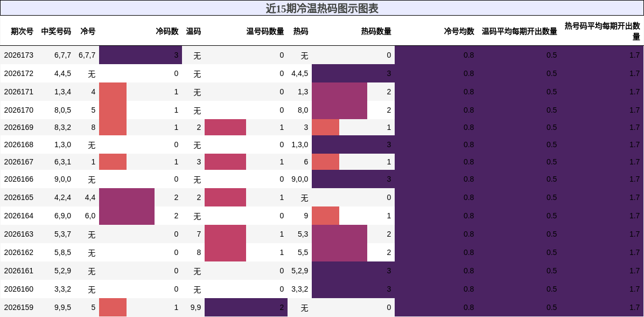Click the warm-count bar in row 2026169
The height and width of the screenshot is (317, 644).
coord(225,127)
